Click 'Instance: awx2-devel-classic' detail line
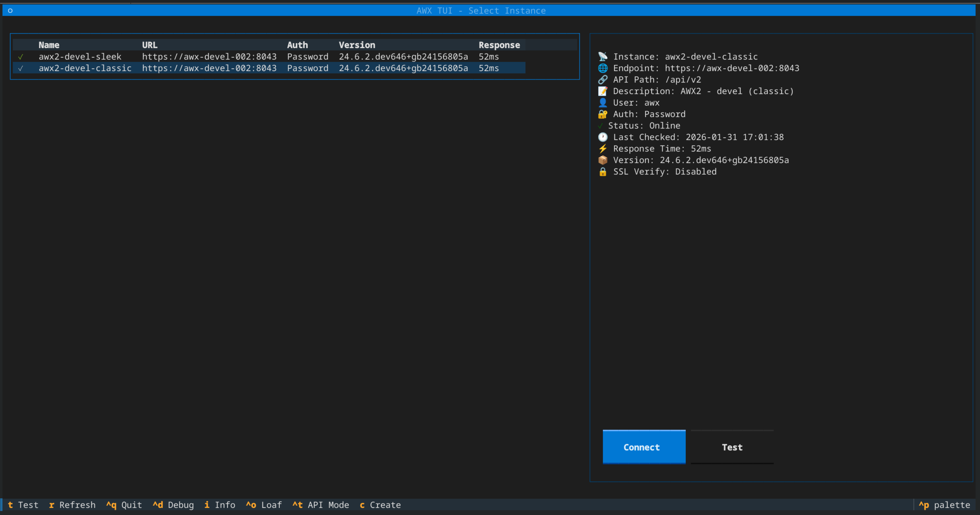Image resolution: width=980 pixels, height=515 pixels. click(x=686, y=57)
